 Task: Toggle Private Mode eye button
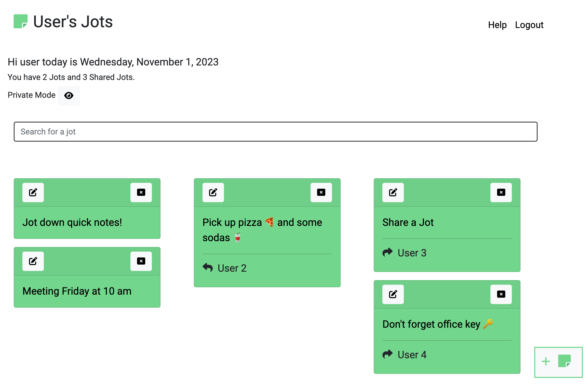click(69, 96)
